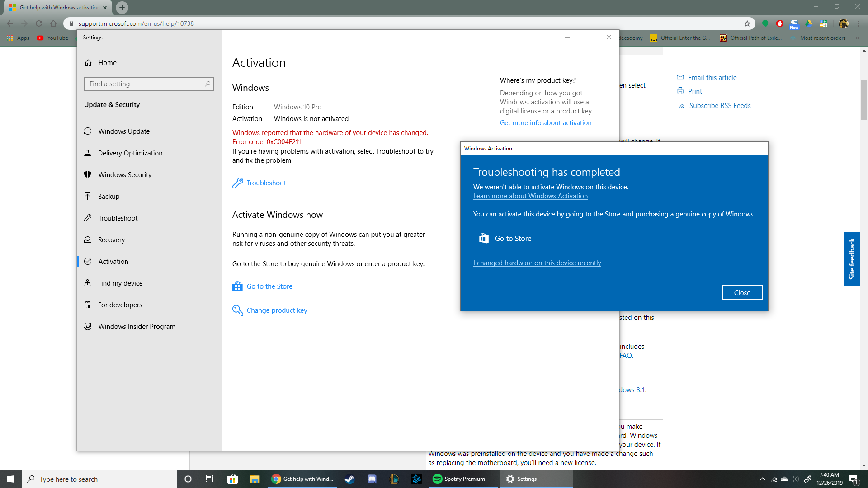Click the red Opera-style extension icon
This screenshot has width=868, height=488.
pos(780,23)
